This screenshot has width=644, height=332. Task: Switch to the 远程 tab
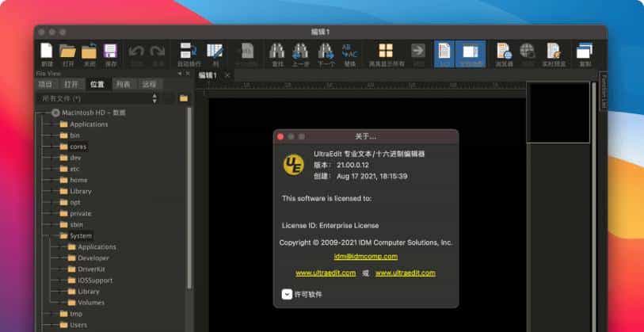click(149, 85)
